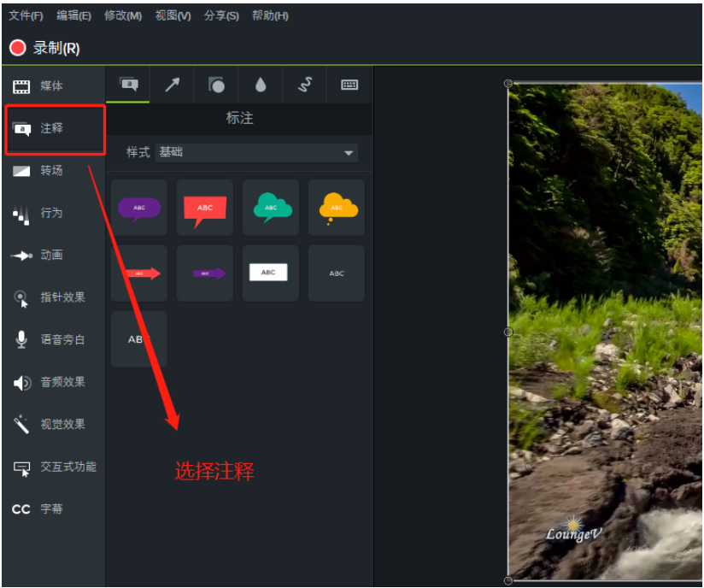The width and height of the screenshot is (704, 588).
Task: Select the purple speech bubble callout
Action: click(x=138, y=207)
